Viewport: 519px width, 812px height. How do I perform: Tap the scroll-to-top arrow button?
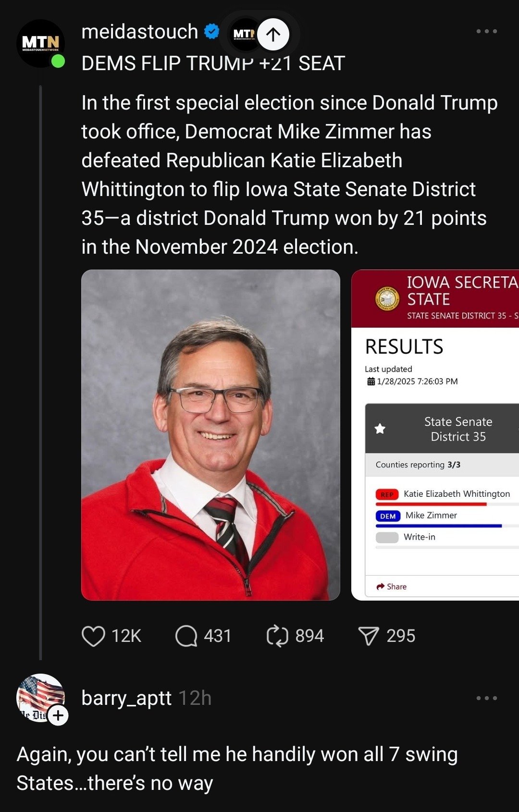click(273, 34)
